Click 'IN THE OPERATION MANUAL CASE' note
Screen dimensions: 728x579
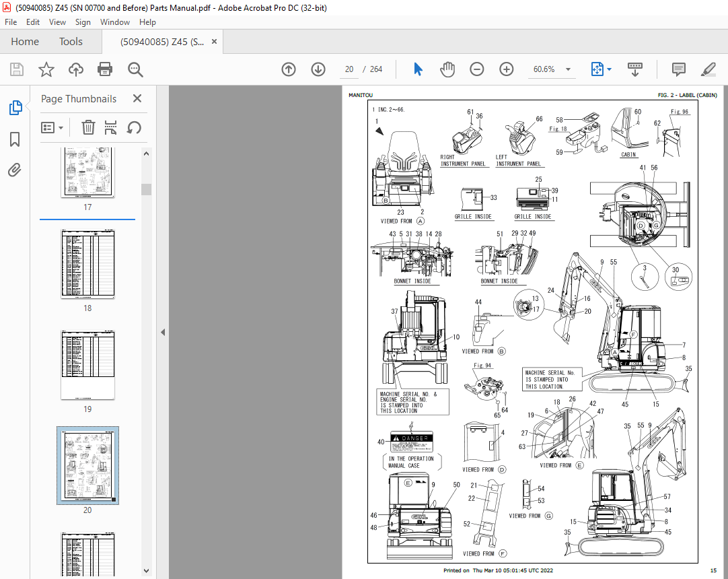pos(411,462)
